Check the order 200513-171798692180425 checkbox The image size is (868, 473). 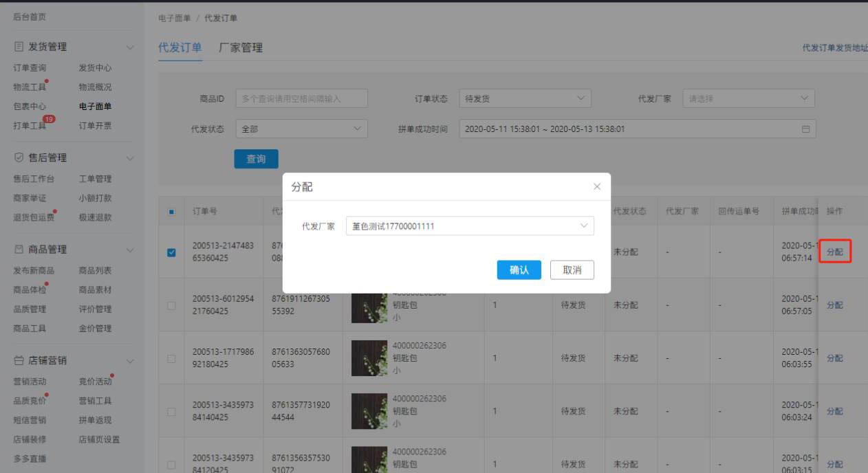coord(171,358)
